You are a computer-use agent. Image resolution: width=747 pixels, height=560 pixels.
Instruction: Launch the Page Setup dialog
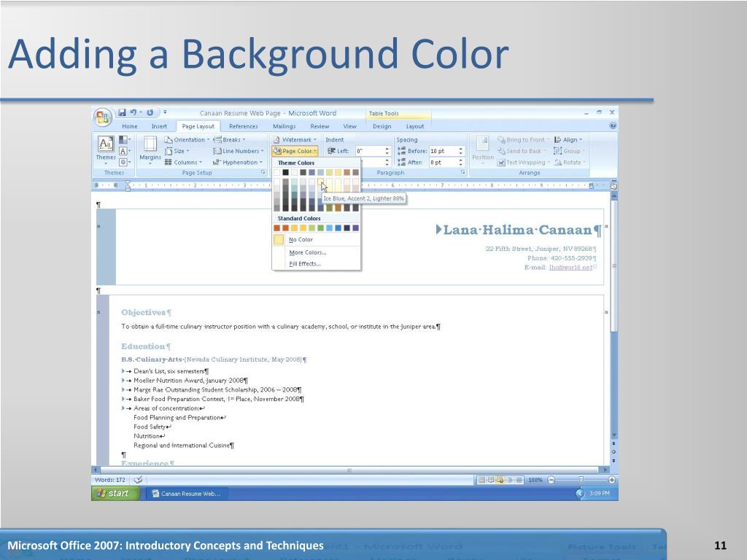tap(263, 173)
